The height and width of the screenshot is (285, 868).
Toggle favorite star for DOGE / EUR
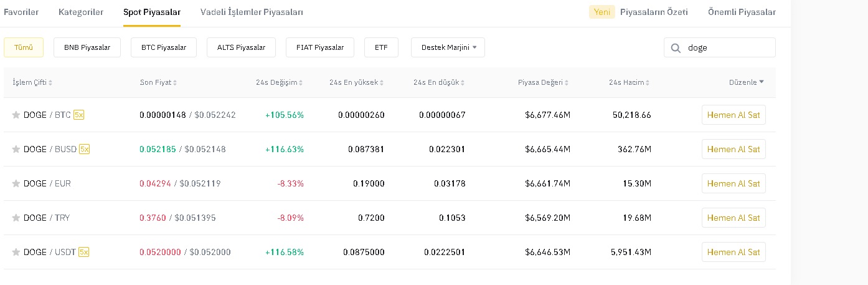(16, 184)
